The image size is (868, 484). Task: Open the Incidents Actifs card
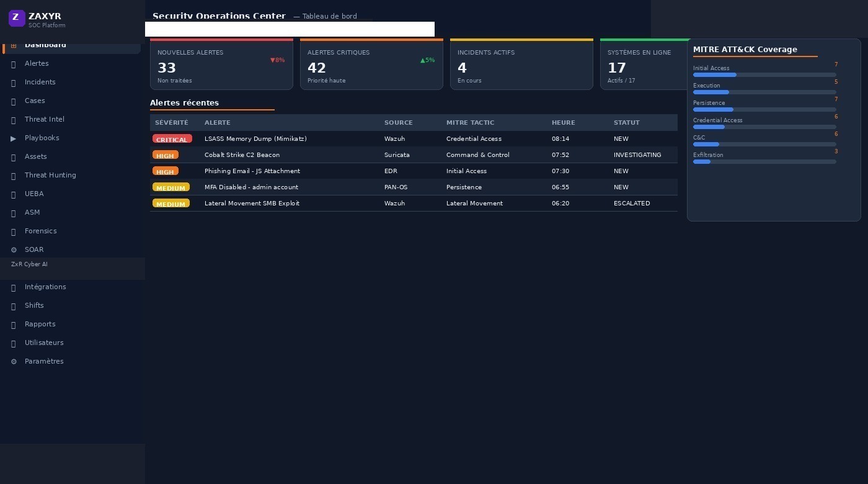tap(521, 65)
